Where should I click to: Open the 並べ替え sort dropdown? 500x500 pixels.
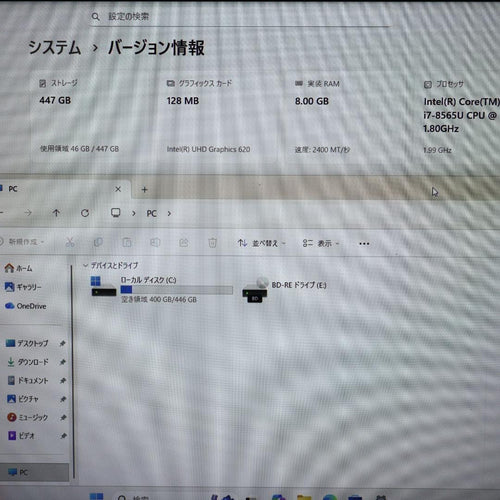point(262,243)
